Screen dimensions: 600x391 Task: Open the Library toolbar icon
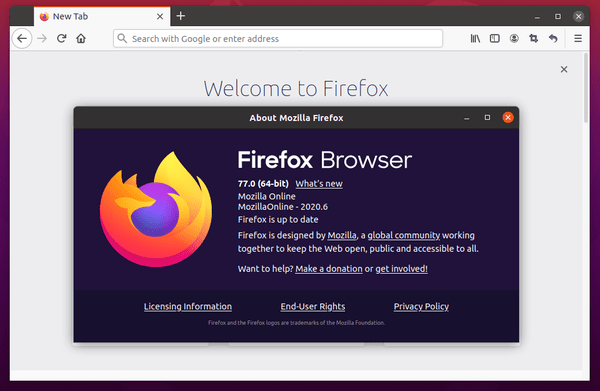click(475, 38)
